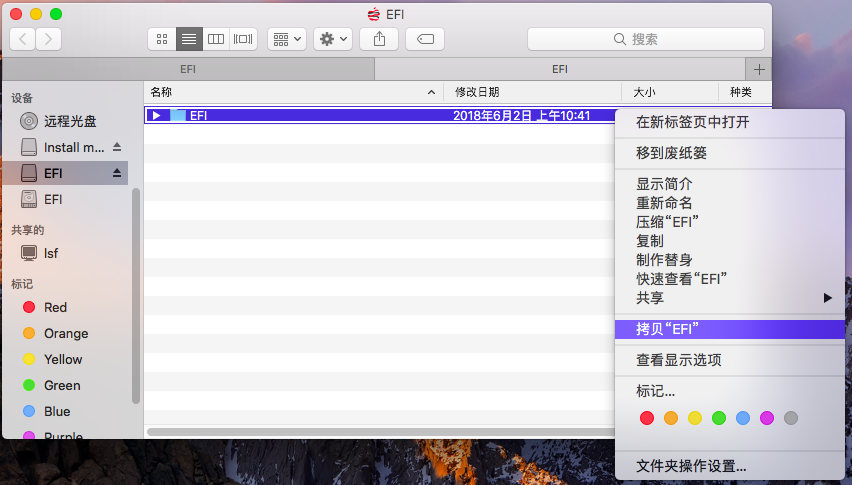Select the Yellow tag in sidebar
The image size is (852, 485).
[65, 360]
